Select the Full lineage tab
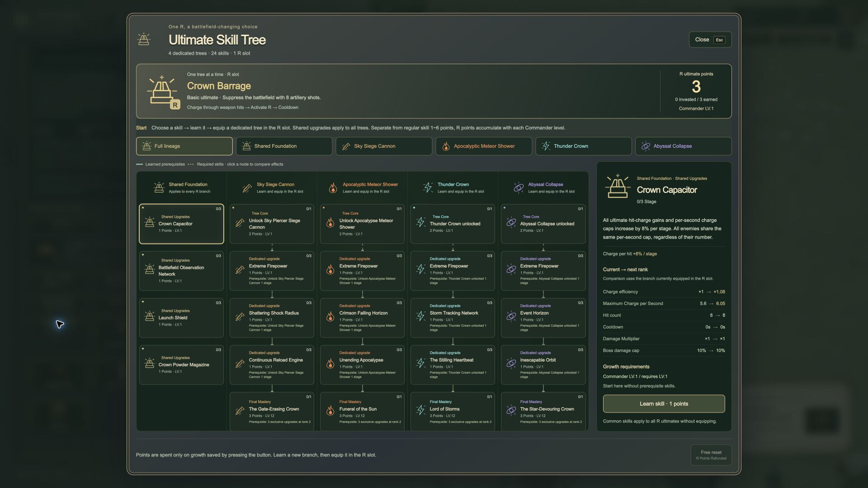868x488 pixels. click(x=184, y=146)
